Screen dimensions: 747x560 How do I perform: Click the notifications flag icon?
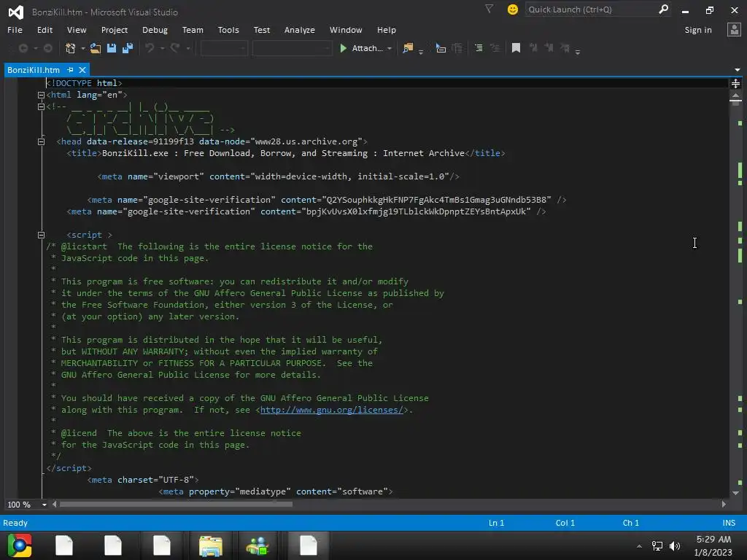click(489, 9)
